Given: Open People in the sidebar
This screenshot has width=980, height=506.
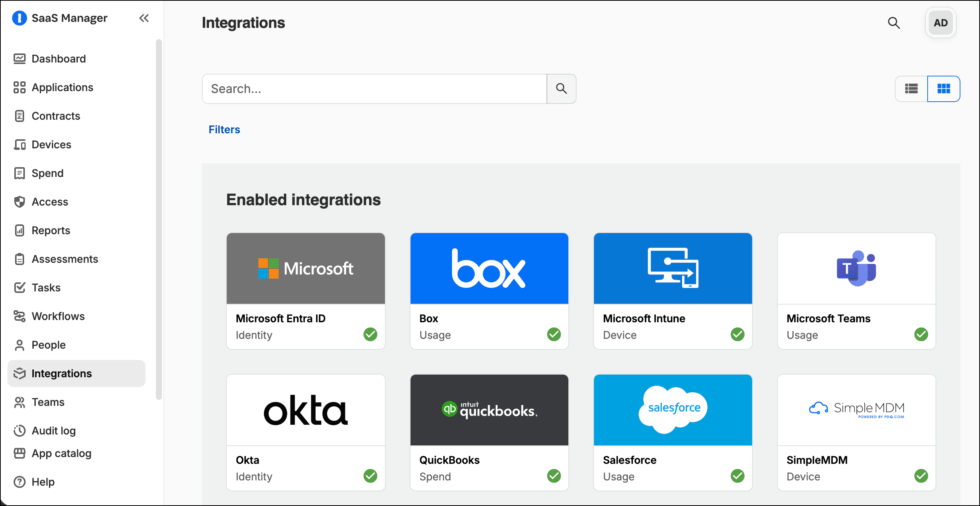Looking at the screenshot, I should pyautogui.click(x=76, y=345).
